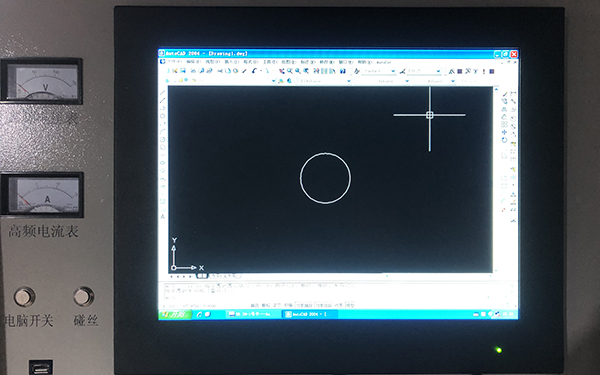600x375 pixels.
Task: Click the AutoCAD 2004 taskbar button
Action: click(310, 314)
